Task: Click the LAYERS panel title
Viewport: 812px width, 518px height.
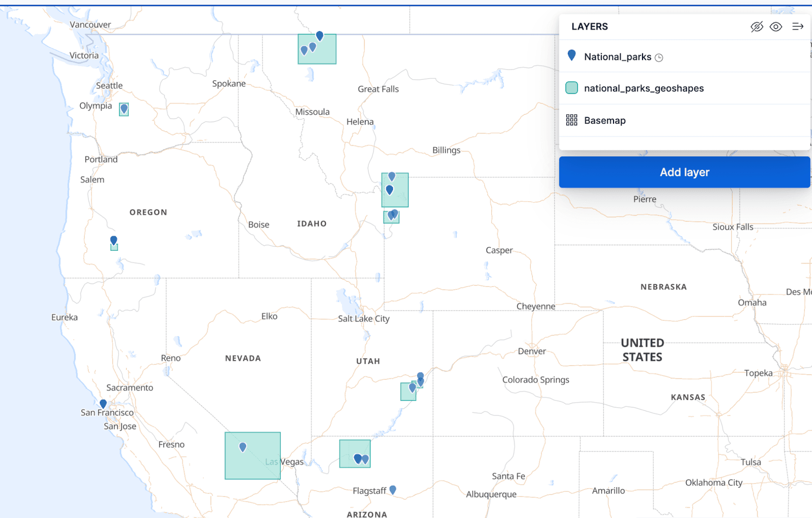Action: pos(589,27)
